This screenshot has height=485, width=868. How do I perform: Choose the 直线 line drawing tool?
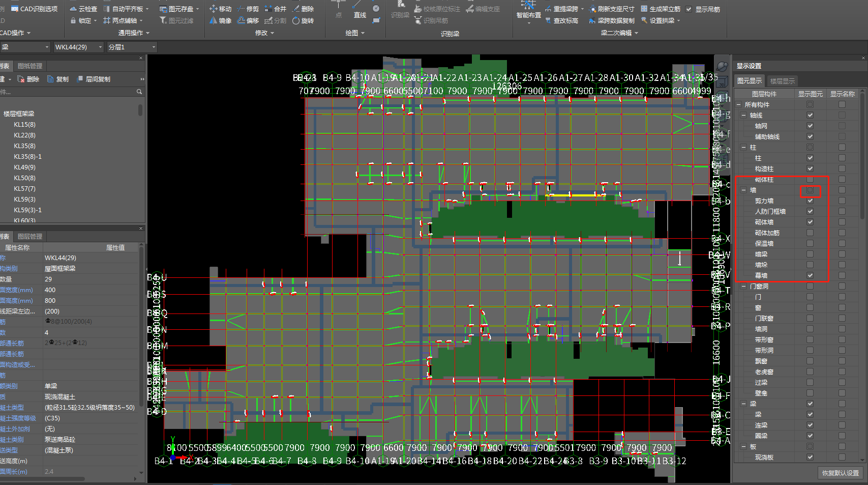[x=360, y=10]
